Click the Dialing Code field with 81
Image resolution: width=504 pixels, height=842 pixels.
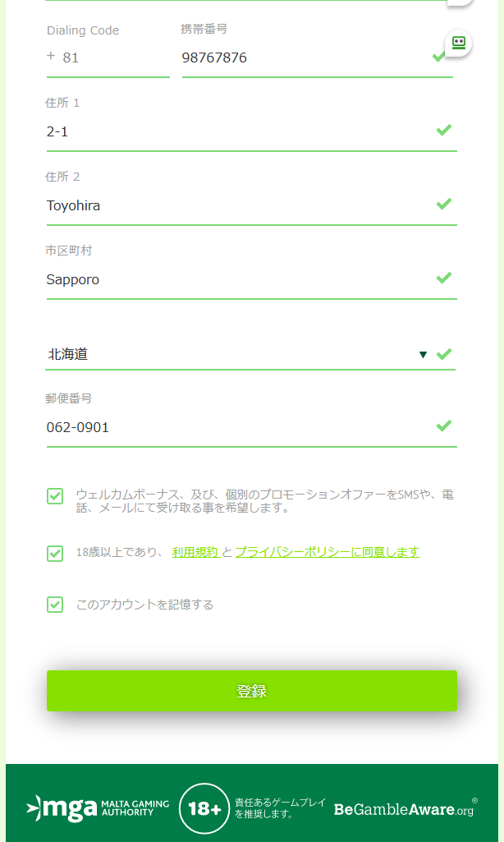tap(108, 58)
